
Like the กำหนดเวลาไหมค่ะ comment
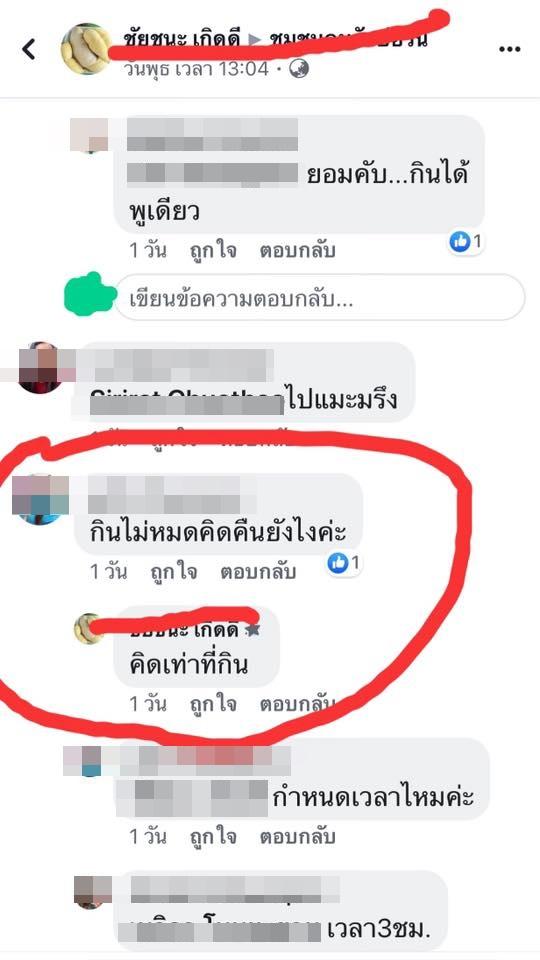tap(212, 836)
